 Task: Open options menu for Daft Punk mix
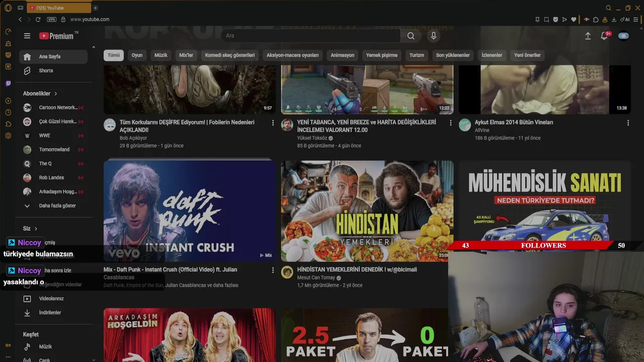273,270
